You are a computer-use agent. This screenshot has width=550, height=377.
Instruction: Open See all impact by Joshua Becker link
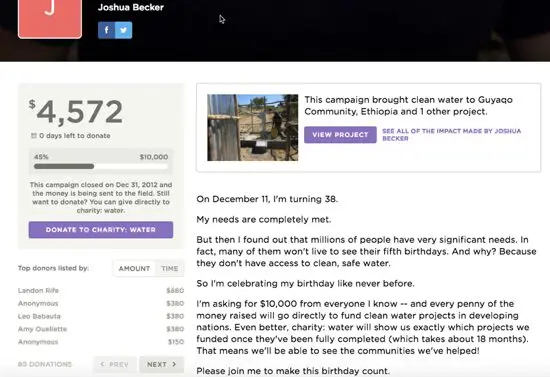pos(451,135)
